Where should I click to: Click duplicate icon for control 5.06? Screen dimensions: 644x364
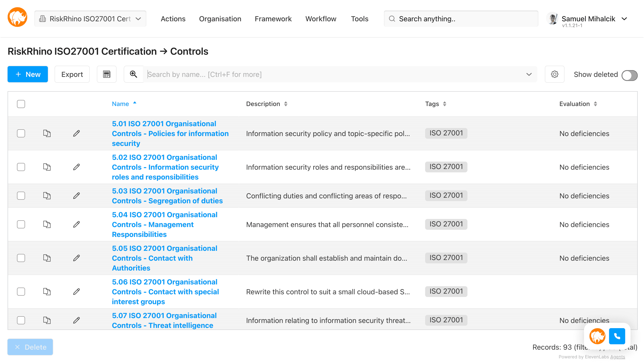click(x=47, y=292)
